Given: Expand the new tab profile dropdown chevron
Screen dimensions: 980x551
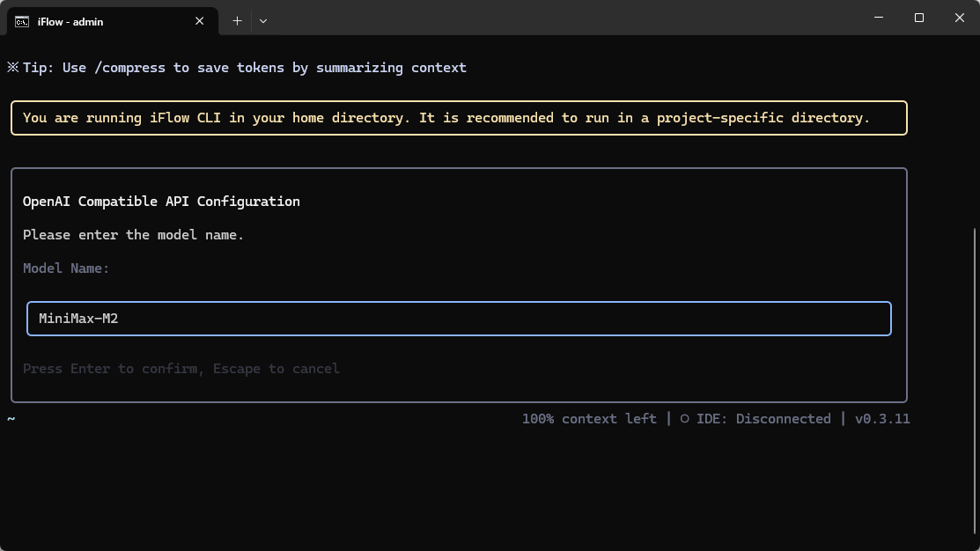Looking at the screenshot, I should tap(263, 21).
